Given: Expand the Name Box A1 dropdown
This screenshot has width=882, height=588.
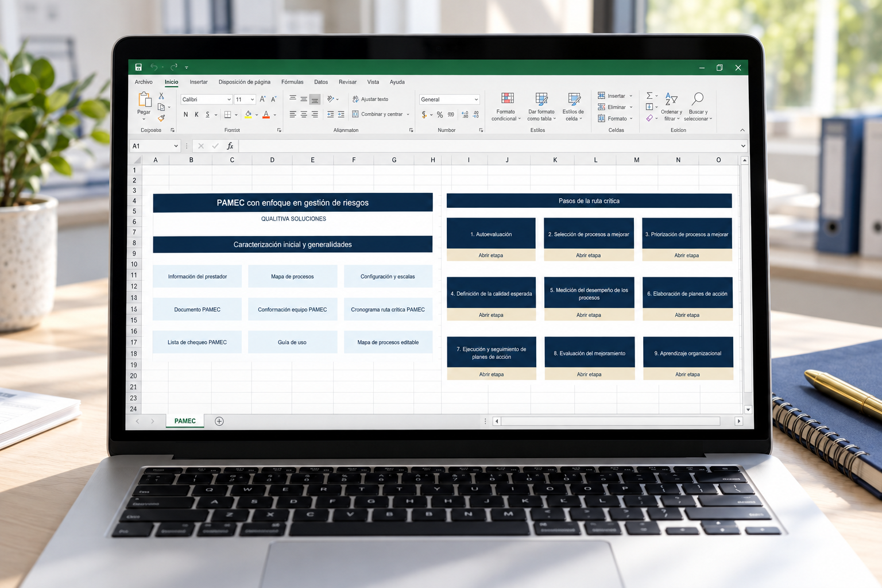Looking at the screenshot, I should [176, 146].
